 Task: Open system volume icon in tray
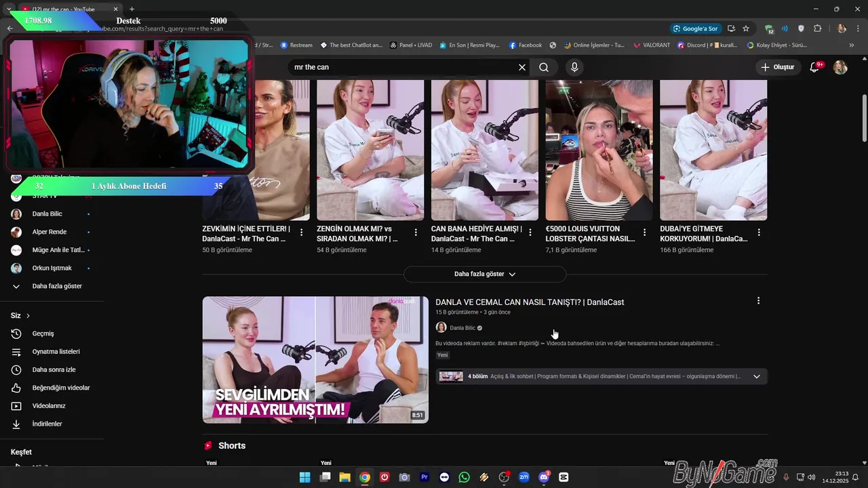click(x=812, y=477)
